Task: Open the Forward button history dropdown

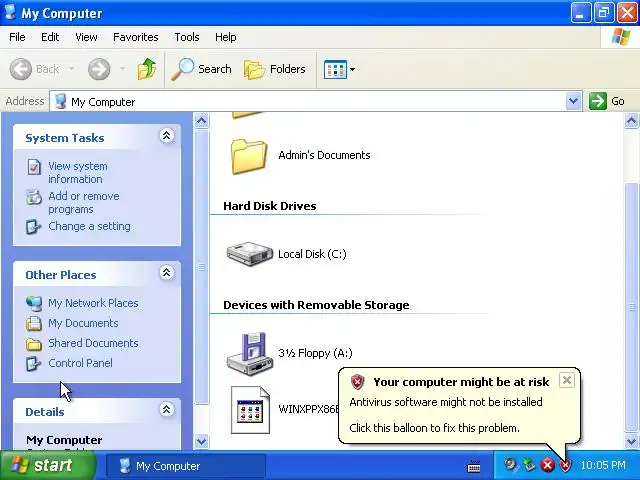Action: 122,69
